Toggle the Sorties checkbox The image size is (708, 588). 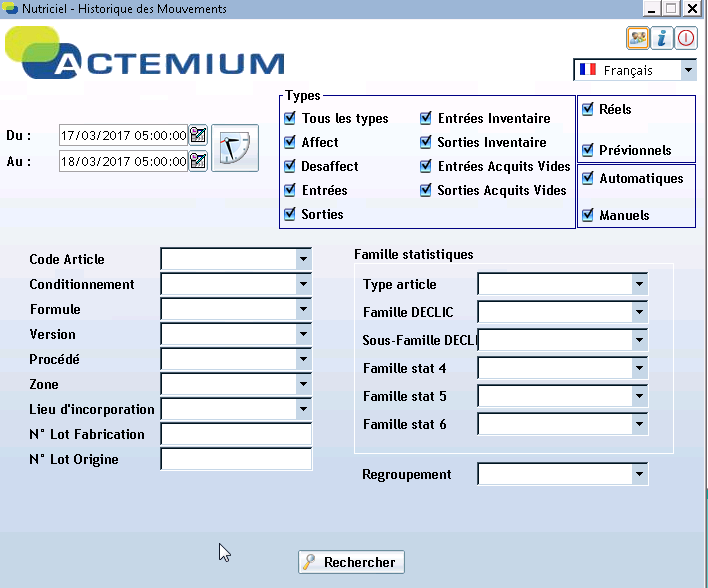pyautogui.click(x=290, y=214)
